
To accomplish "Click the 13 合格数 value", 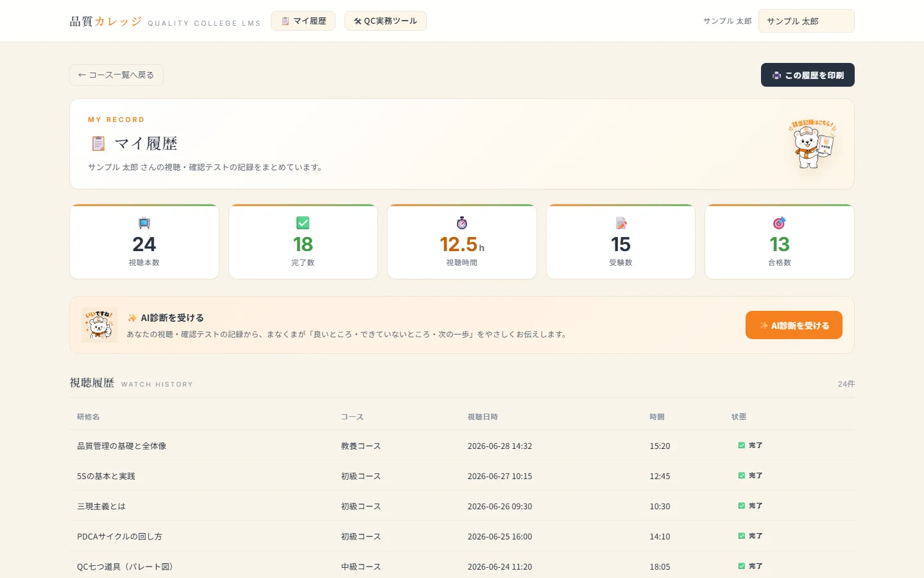I will coord(780,244).
